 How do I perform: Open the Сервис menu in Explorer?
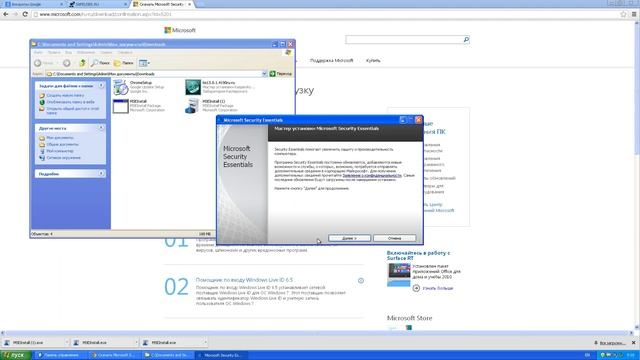point(106,53)
